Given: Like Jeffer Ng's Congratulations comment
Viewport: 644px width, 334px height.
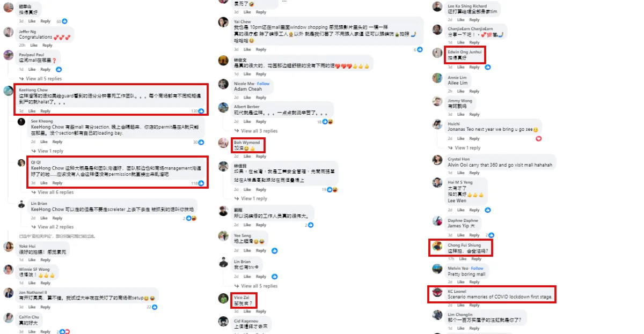Looking at the screenshot, I should click(x=32, y=45).
